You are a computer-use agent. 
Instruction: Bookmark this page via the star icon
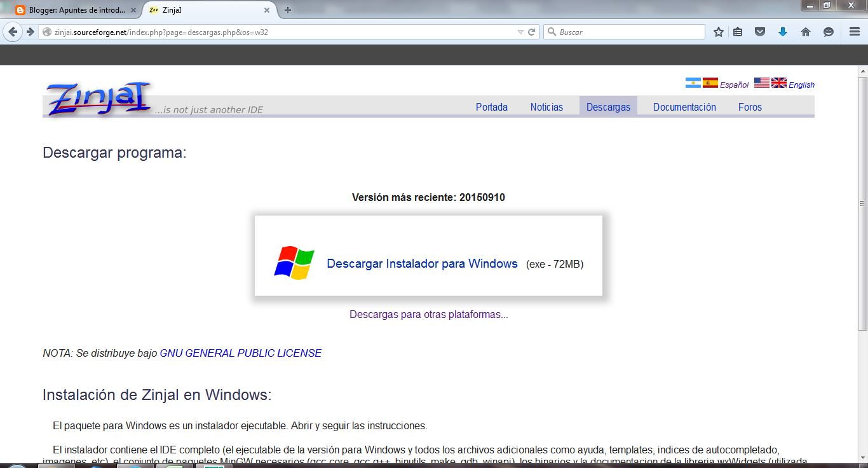[x=717, y=31]
